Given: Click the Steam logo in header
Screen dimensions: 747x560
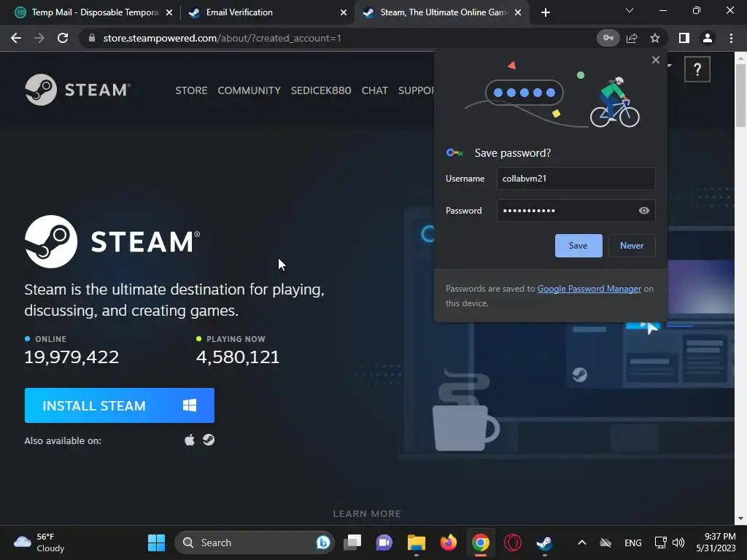Looking at the screenshot, I should 77,90.
